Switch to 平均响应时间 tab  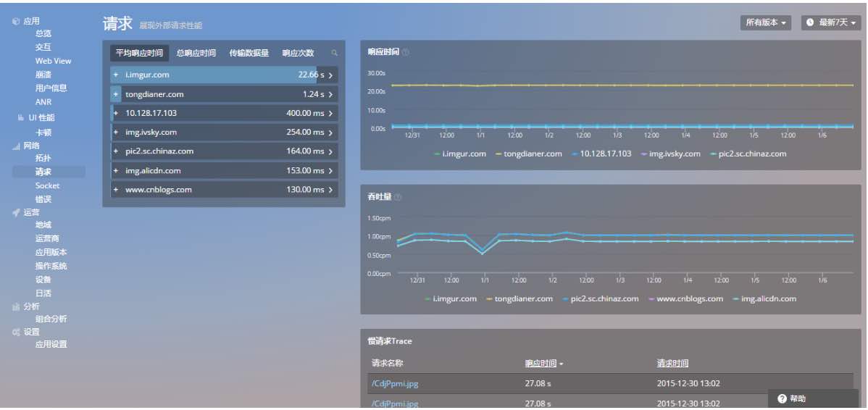coord(140,53)
